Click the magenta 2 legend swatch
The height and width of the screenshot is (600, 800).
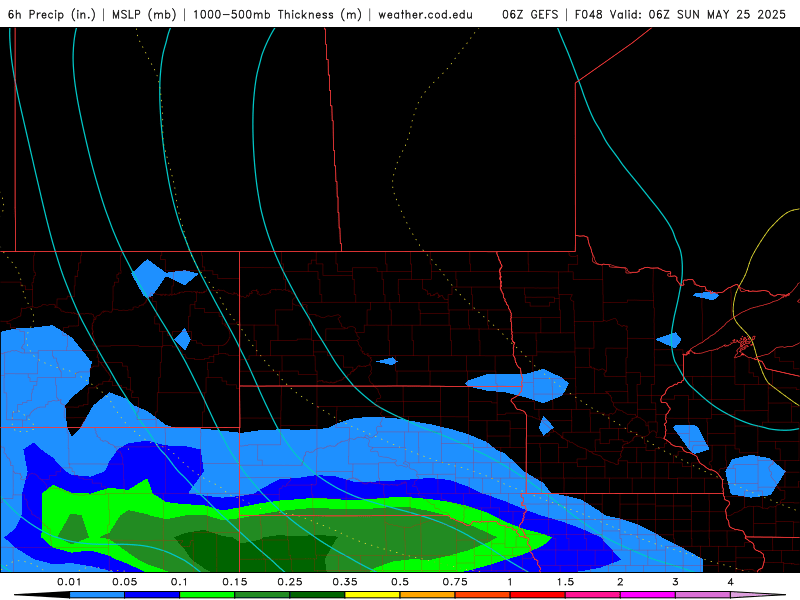click(x=648, y=595)
